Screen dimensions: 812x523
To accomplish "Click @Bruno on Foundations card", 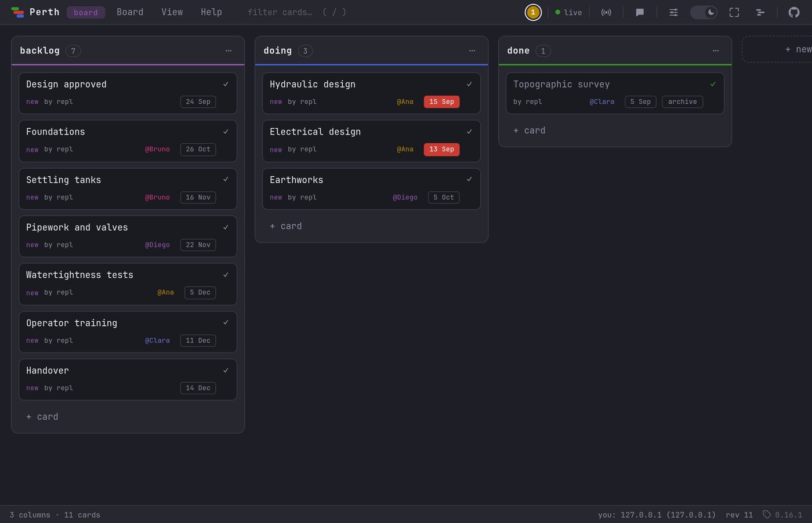I will [x=157, y=149].
